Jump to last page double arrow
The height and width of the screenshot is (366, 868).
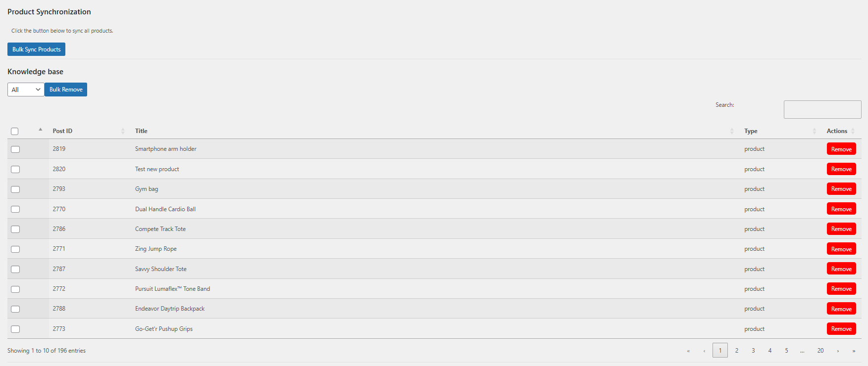[x=854, y=351]
